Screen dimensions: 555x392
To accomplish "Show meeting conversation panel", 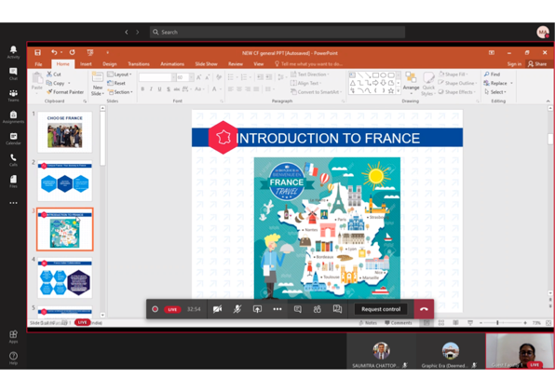I will pyautogui.click(x=298, y=309).
